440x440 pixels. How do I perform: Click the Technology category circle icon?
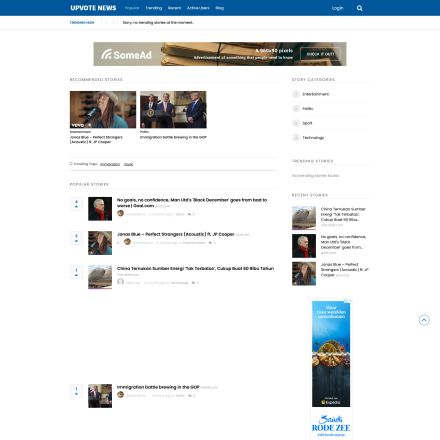(x=296, y=137)
